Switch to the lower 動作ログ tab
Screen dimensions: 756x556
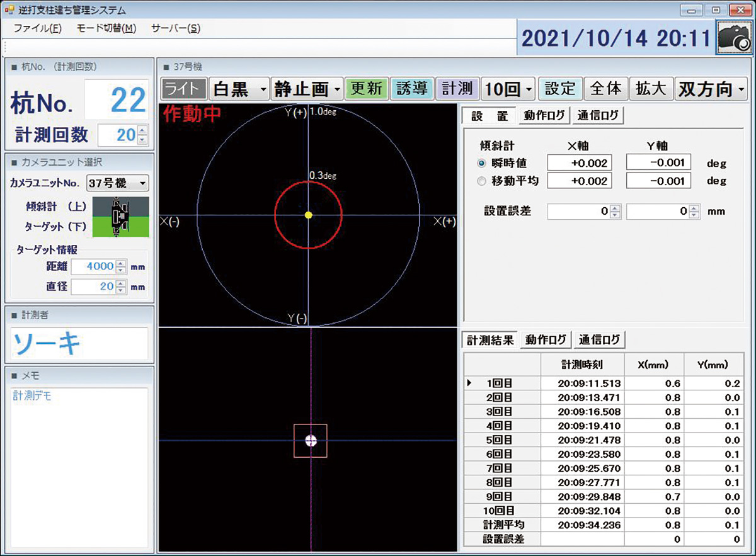pos(546,340)
